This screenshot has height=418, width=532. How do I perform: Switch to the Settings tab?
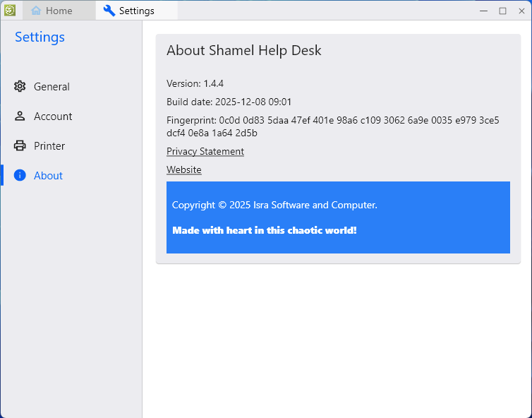point(136,11)
